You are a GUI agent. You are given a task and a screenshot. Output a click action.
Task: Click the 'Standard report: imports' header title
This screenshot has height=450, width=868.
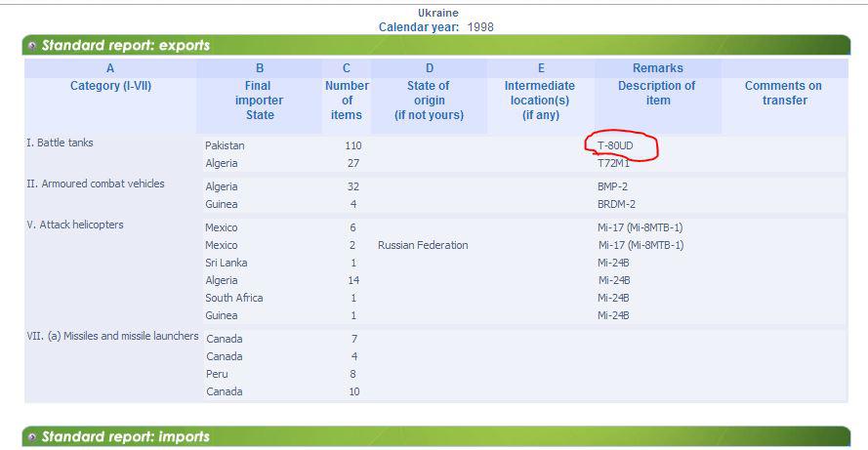[126, 436]
